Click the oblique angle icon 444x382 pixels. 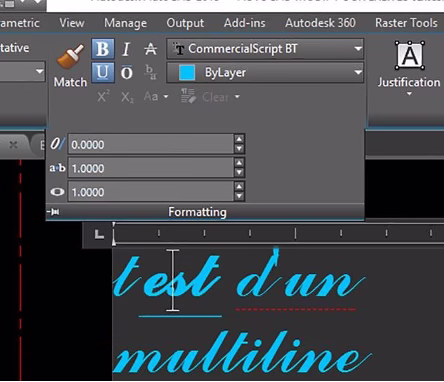(x=57, y=144)
